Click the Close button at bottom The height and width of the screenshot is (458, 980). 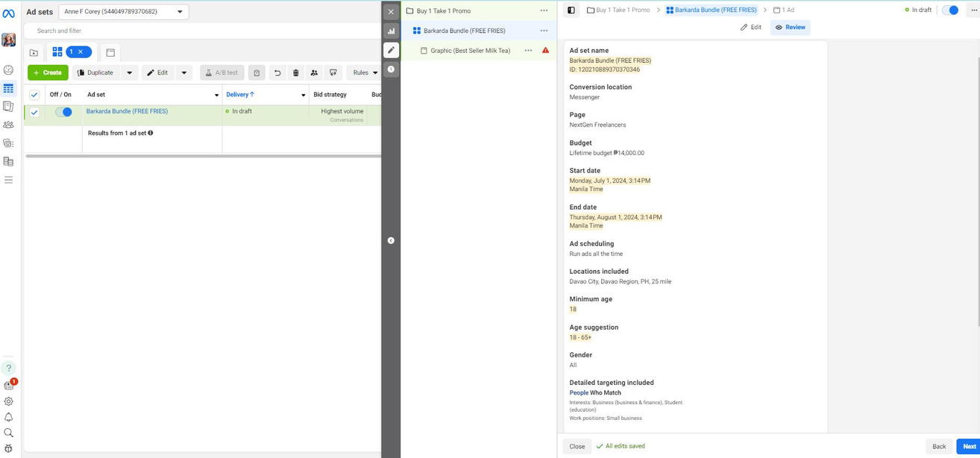pyautogui.click(x=577, y=446)
